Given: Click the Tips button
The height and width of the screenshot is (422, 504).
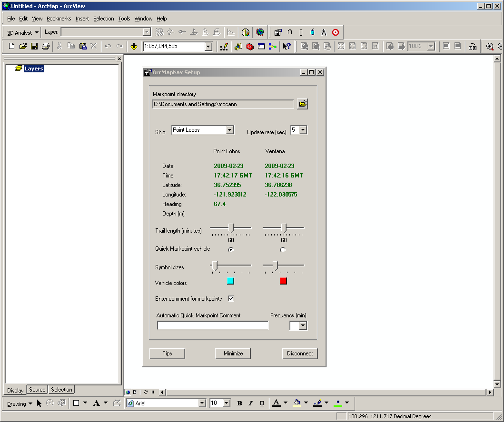Looking at the screenshot, I should pos(167,353).
